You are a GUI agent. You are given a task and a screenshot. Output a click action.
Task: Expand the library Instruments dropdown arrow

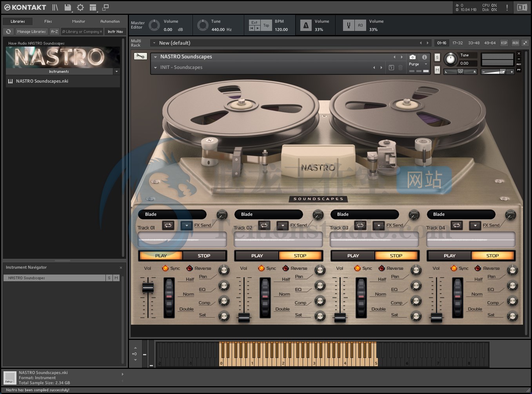[x=116, y=72]
